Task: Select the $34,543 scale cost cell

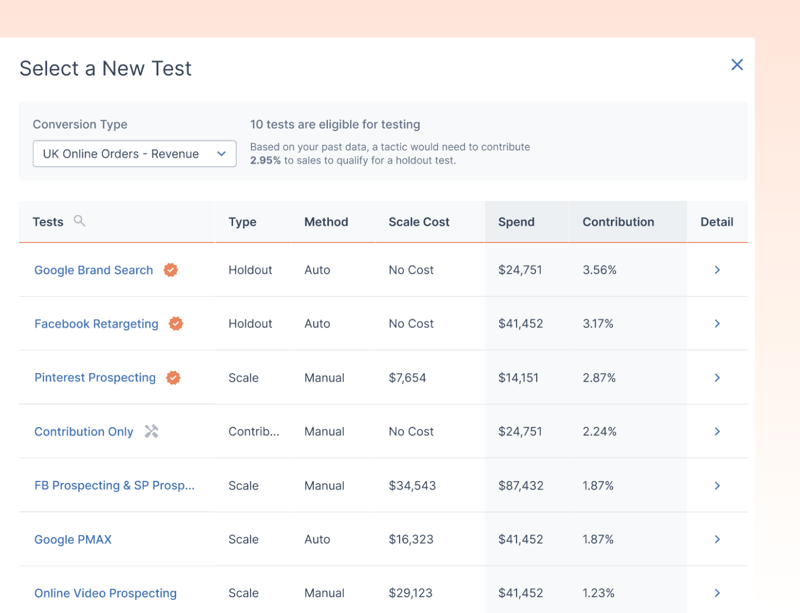Action: tap(412, 485)
